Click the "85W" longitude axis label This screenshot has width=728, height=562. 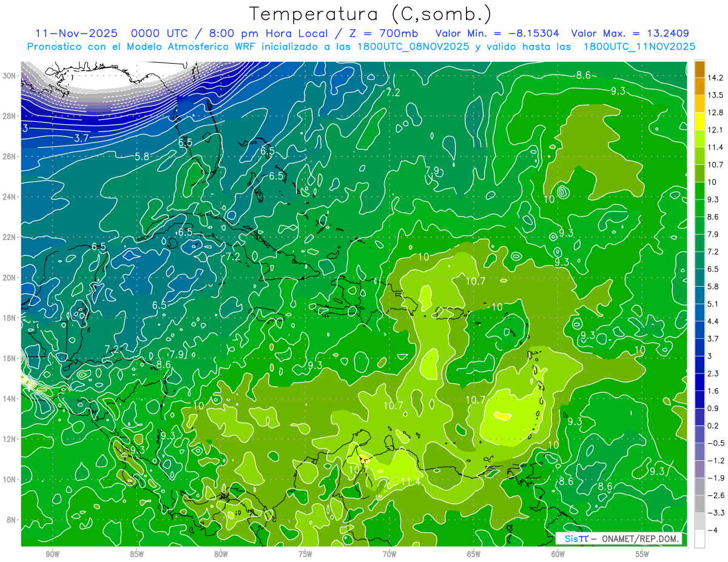coord(136,555)
